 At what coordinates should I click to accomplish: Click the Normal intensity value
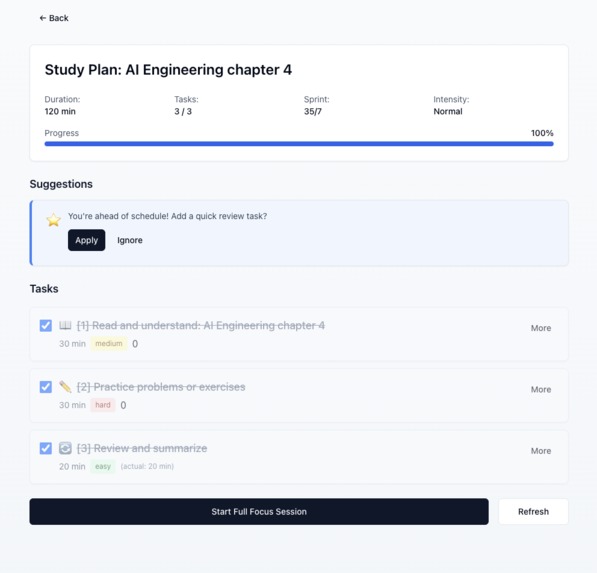pos(448,112)
